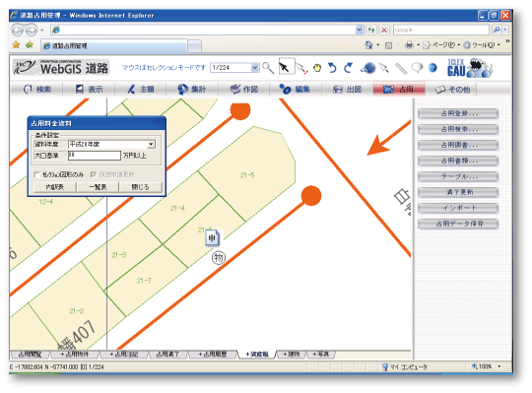Select the ruler measure tool icon
The image size is (532, 393).
401,68
